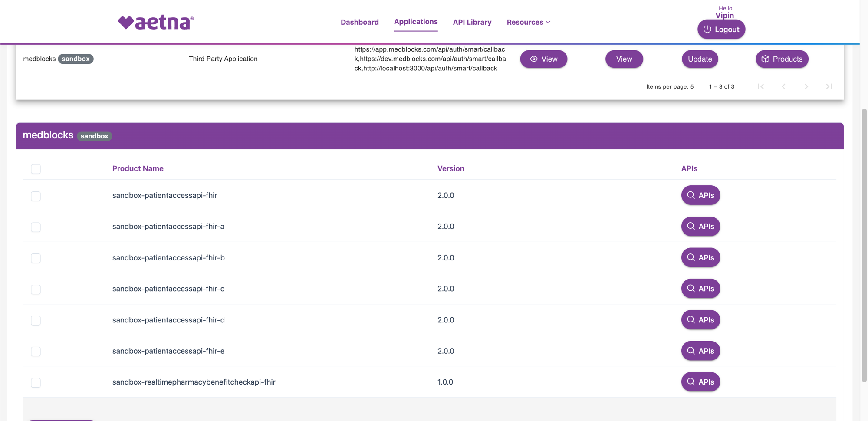Click the APIs column header
The width and height of the screenshot is (868, 421).
[x=689, y=168]
